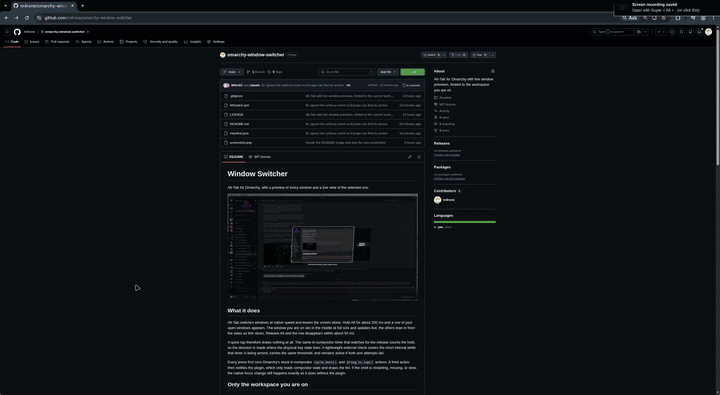Open the MIT license tab
This screenshot has height=395, width=720.
coord(260,157)
